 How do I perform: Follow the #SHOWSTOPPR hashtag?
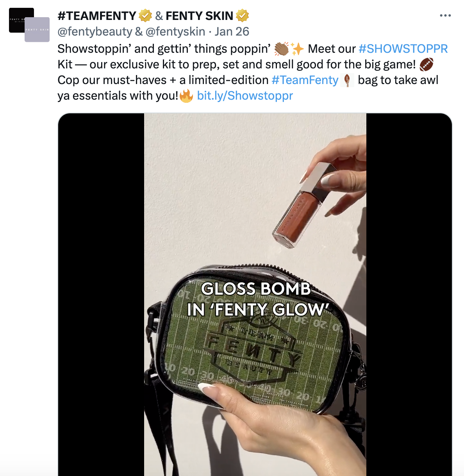point(403,49)
